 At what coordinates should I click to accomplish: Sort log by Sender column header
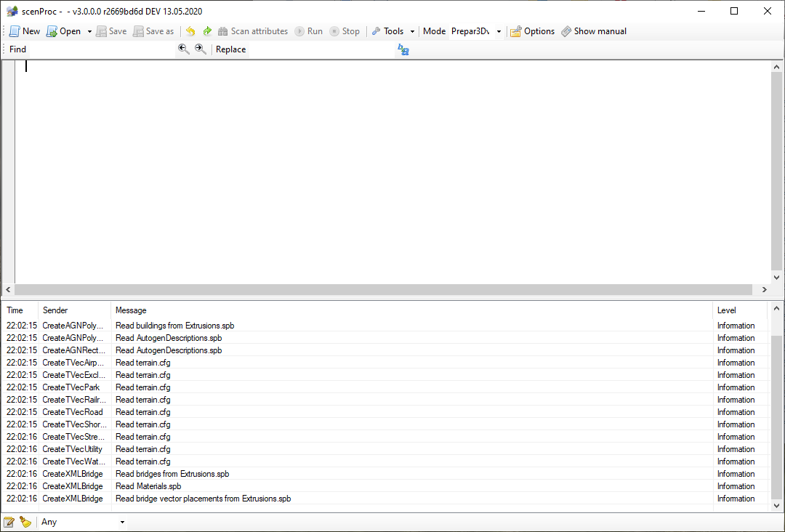(x=74, y=310)
